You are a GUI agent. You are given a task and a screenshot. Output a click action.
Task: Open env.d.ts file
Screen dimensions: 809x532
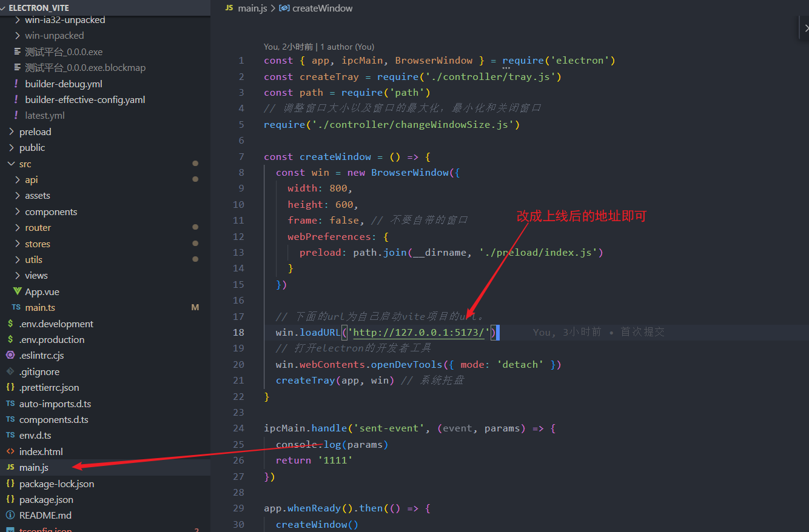[35, 436]
